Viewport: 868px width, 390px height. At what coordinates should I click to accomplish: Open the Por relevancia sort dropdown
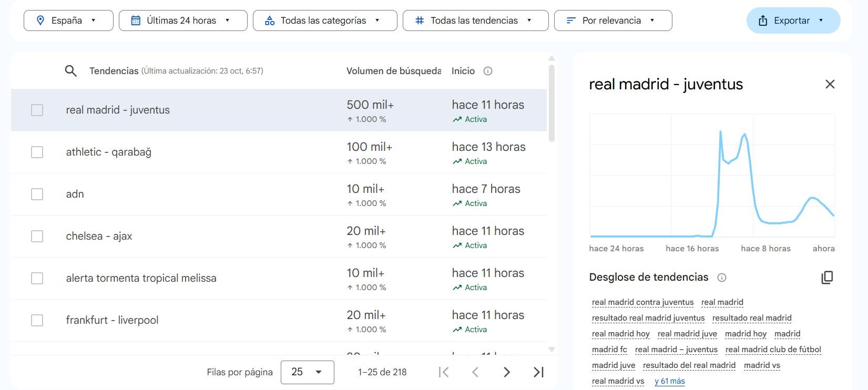[613, 20]
